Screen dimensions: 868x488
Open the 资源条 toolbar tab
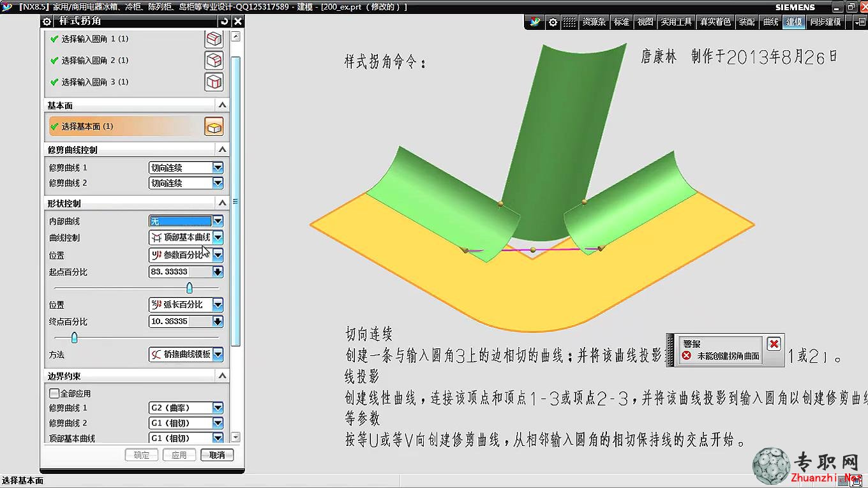(594, 22)
